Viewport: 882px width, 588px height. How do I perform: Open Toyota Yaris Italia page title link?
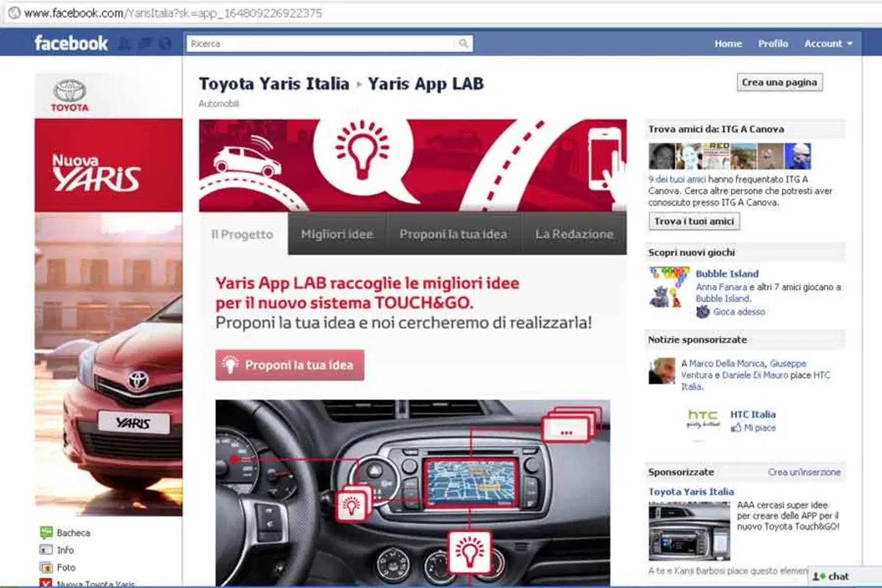pos(274,84)
